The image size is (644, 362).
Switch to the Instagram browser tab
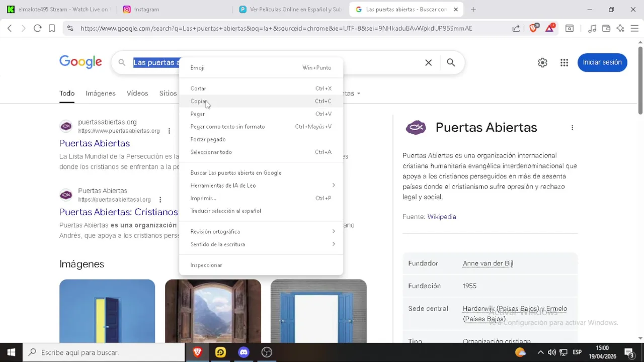(x=174, y=10)
